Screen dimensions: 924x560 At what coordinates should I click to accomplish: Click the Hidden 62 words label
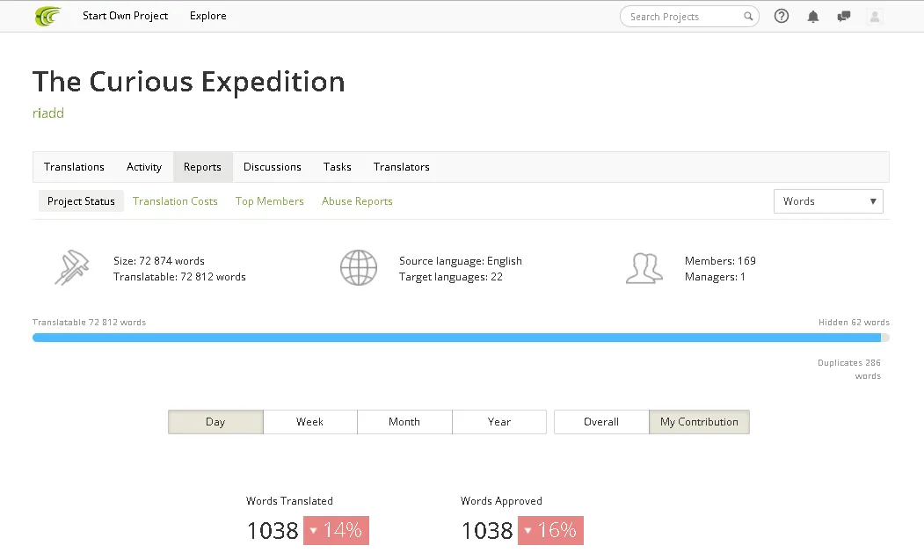854,322
